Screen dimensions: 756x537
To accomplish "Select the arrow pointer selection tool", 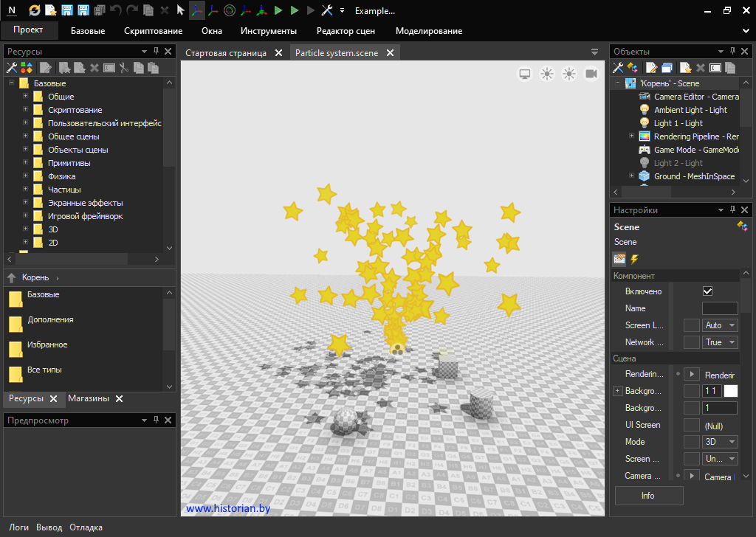I will pos(180,10).
